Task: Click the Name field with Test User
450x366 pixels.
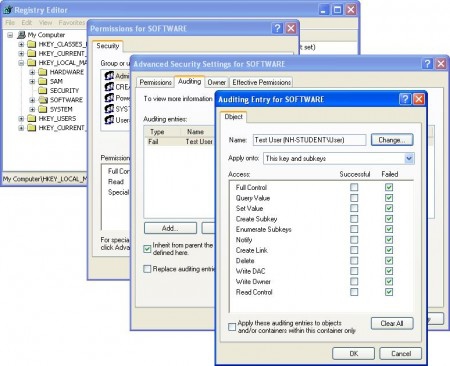Action: pyautogui.click(x=309, y=140)
